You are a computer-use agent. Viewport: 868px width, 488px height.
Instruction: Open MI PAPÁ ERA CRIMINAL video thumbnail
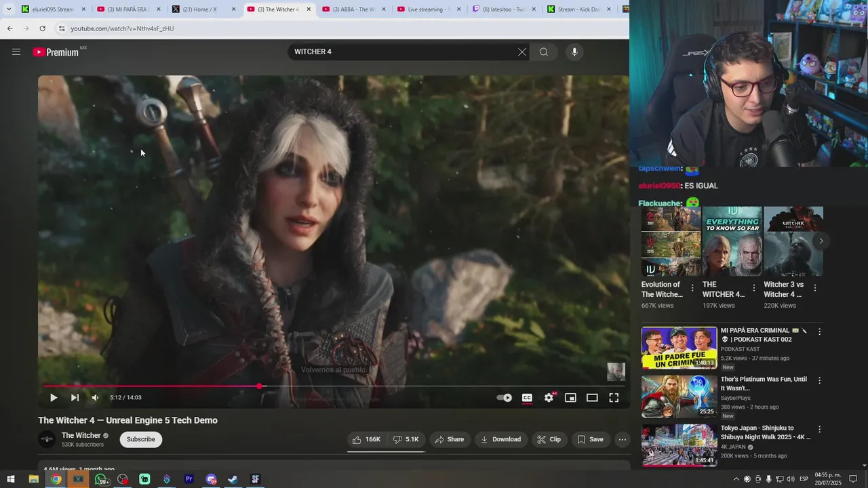coord(679,348)
